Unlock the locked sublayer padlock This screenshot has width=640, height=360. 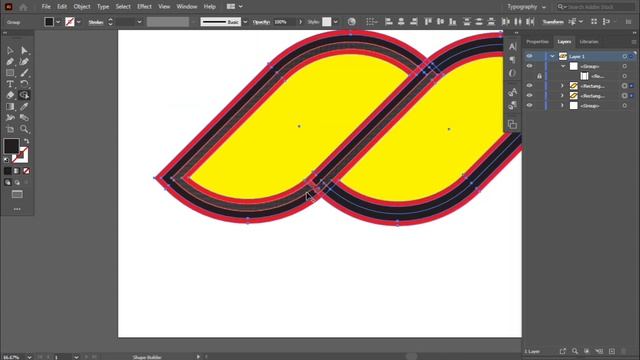539,76
